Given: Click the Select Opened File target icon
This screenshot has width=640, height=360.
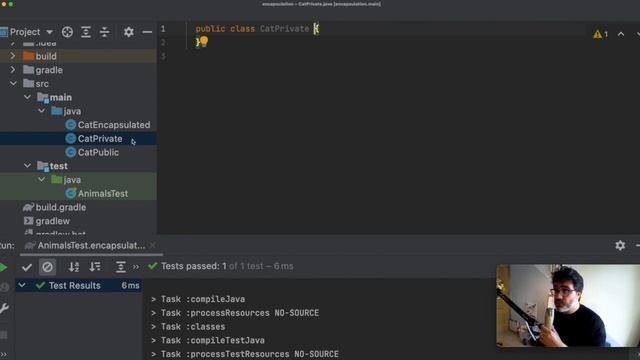Looking at the screenshot, I should pyautogui.click(x=67, y=32).
